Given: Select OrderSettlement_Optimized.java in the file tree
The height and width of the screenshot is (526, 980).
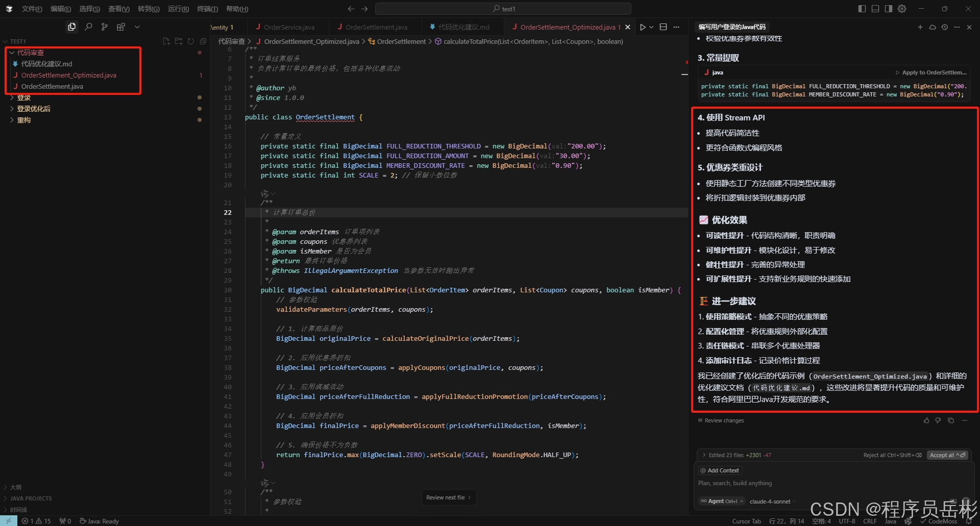Looking at the screenshot, I should 68,75.
